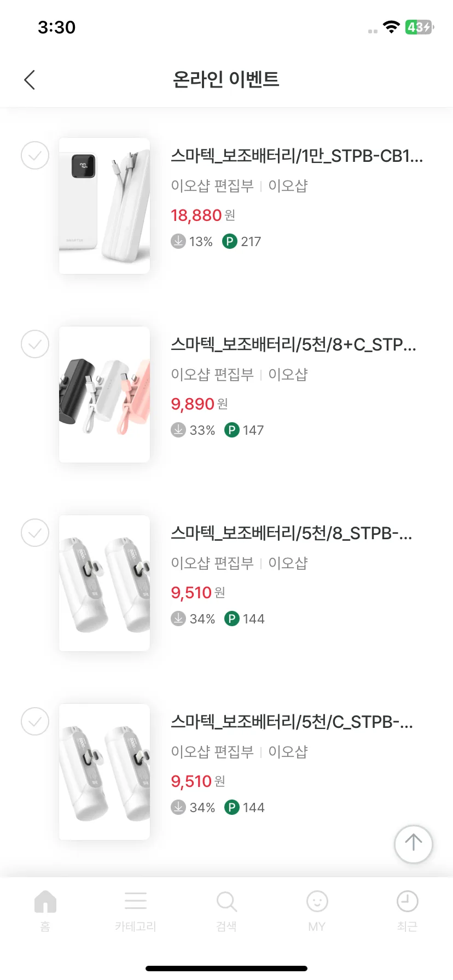This screenshot has height=980, width=453.
Task: Tap the back arrow icon
Action: [x=30, y=80]
